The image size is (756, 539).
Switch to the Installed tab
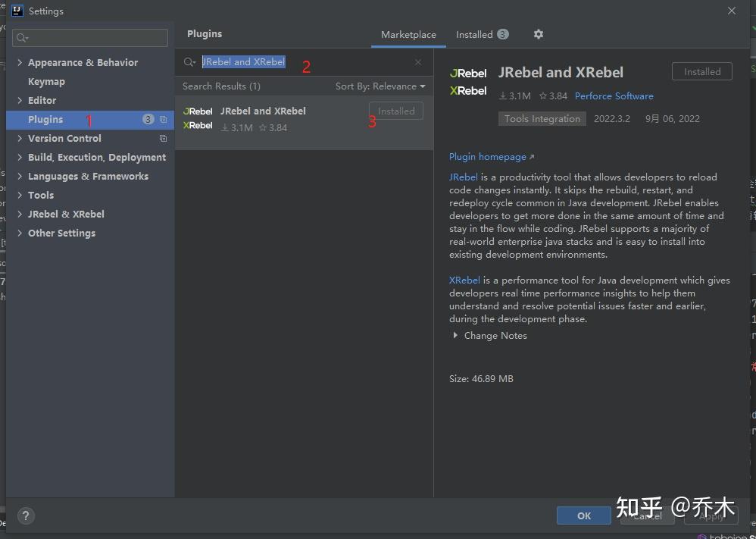click(482, 35)
